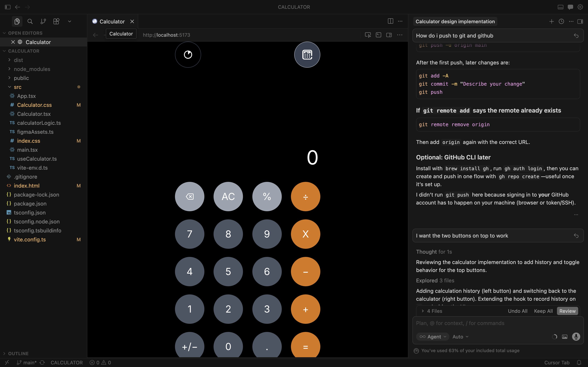Open Calculator.css in file explorer
588x367 pixels.
[x=34, y=105]
